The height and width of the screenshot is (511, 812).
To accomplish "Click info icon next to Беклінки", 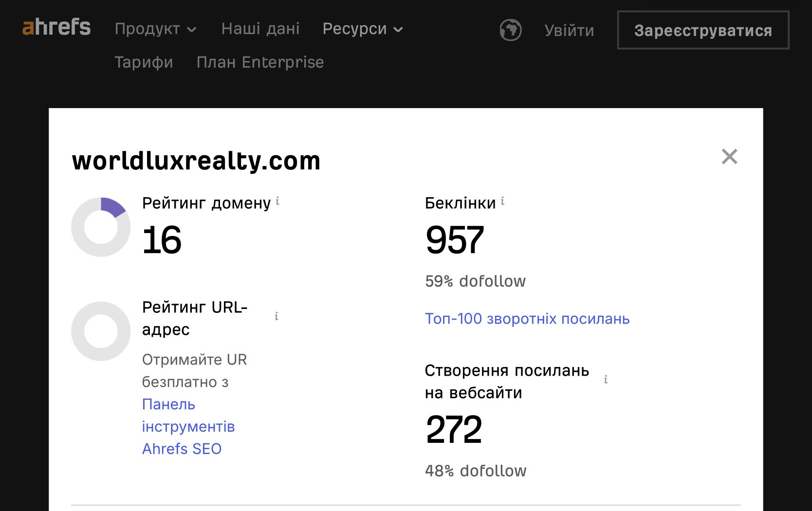I will pyautogui.click(x=502, y=201).
